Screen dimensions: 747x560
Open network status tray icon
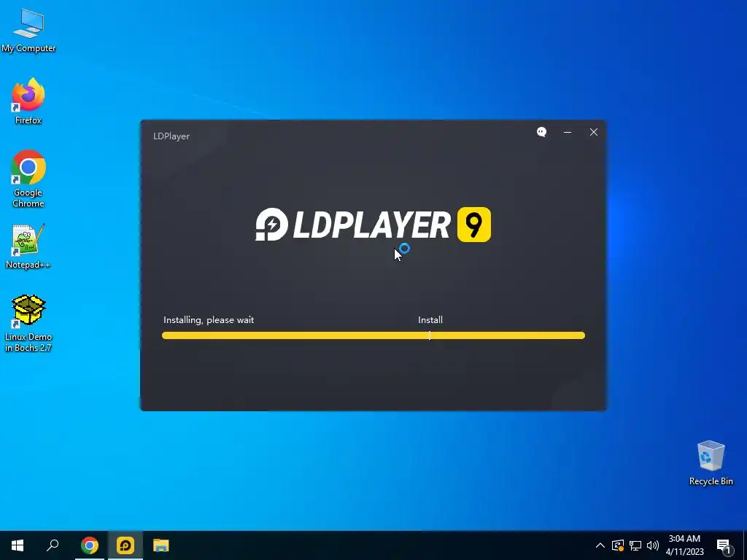[x=635, y=545]
